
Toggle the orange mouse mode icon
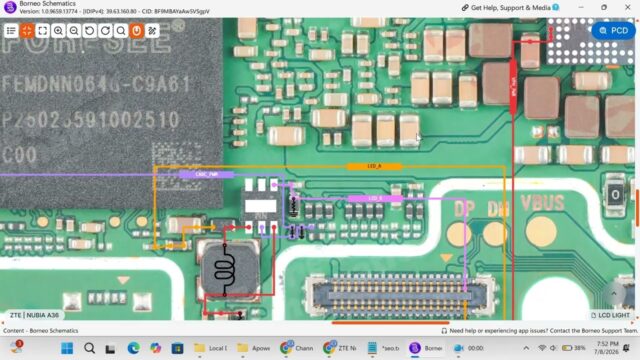coord(136,31)
